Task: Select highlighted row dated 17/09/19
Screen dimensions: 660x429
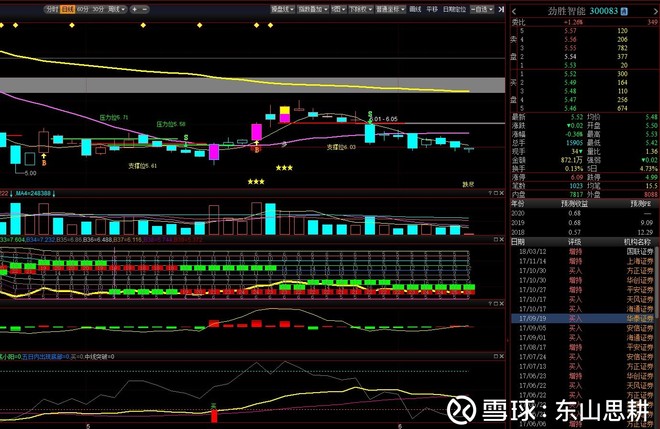Action: (585, 319)
